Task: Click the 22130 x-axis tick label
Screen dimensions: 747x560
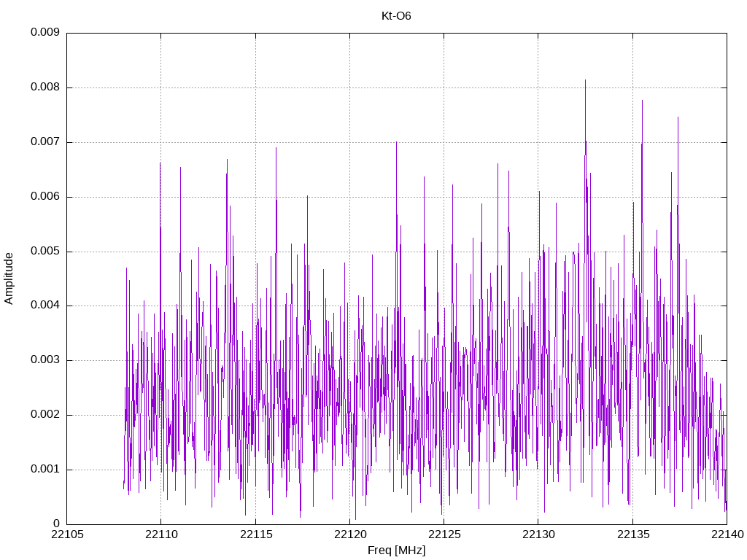Action: tap(538, 534)
